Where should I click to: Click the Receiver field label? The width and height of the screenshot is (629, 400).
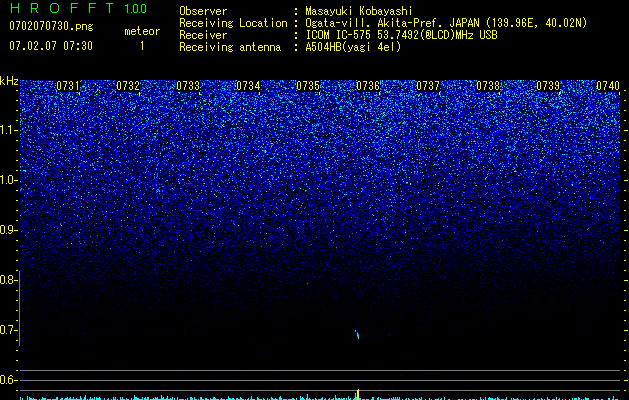point(203,35)
